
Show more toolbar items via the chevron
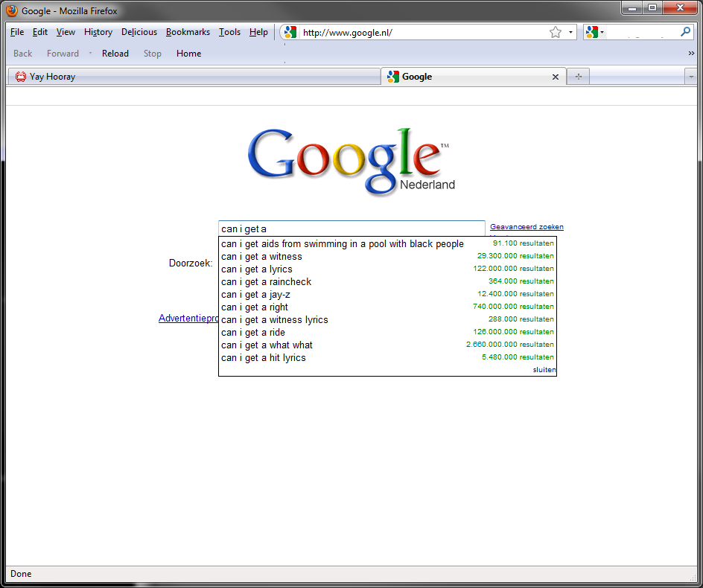tap(691, 54)
